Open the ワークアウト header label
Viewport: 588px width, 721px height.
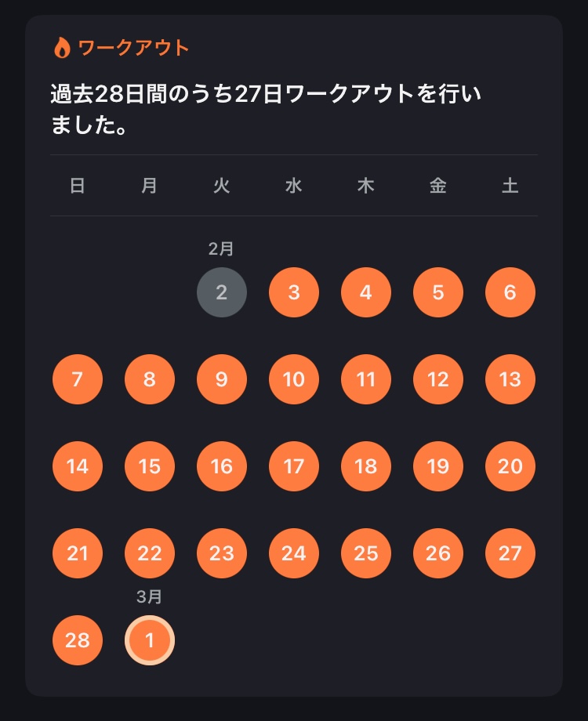pos(133,48)
